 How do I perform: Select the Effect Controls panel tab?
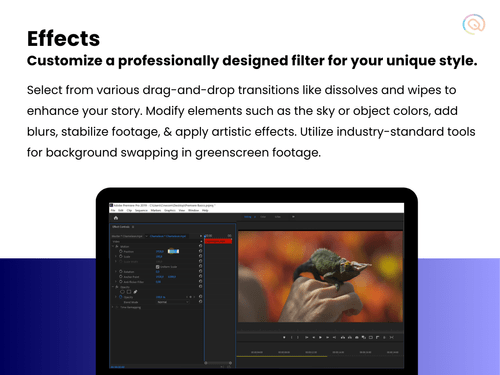(121, 227)
